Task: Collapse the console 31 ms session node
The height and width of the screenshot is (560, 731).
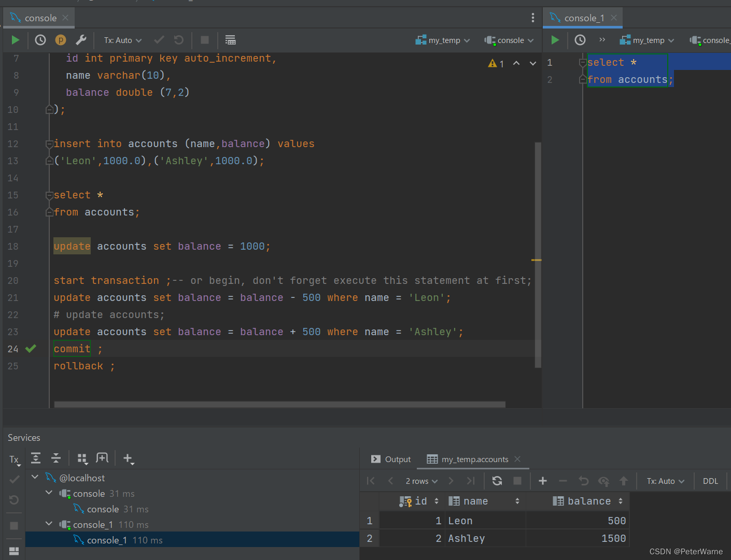Action: (x=49, y=493)
